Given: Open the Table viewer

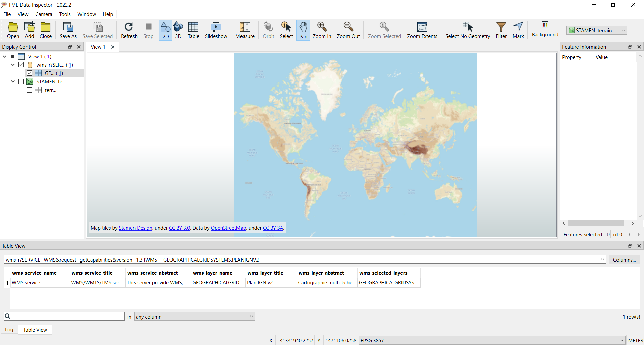Looking at the screenshot, I should 194,30.
